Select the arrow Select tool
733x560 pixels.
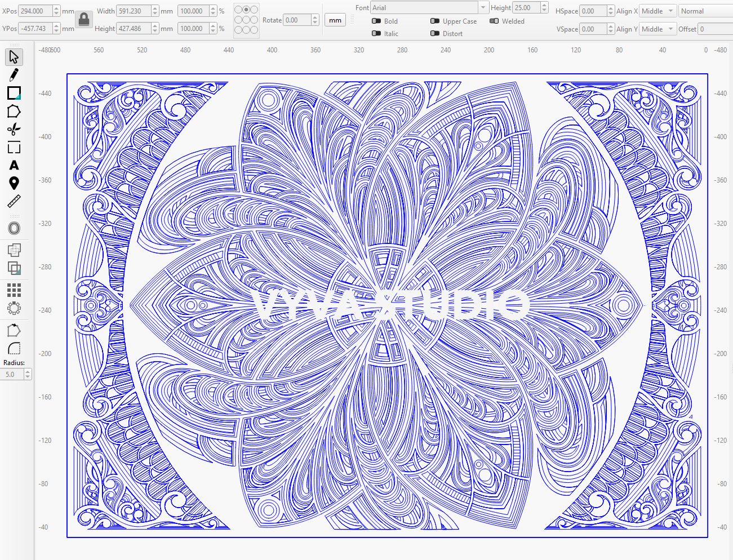14,57
